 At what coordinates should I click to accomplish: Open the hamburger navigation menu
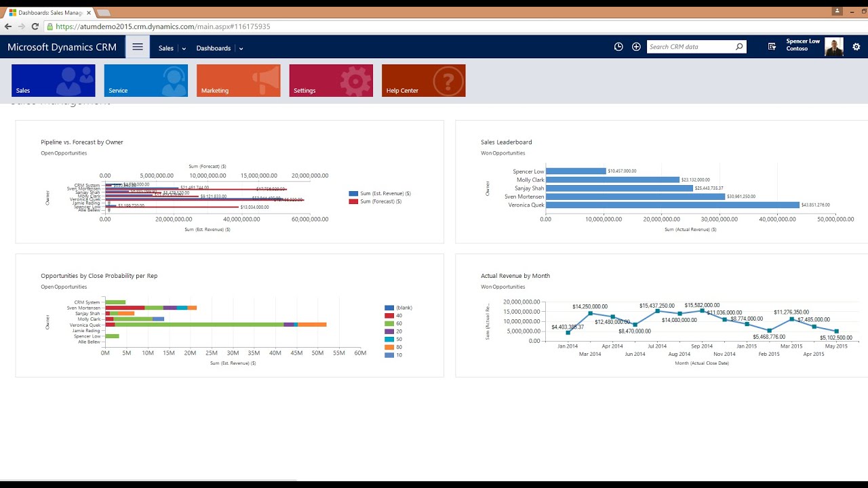[138, 47]
